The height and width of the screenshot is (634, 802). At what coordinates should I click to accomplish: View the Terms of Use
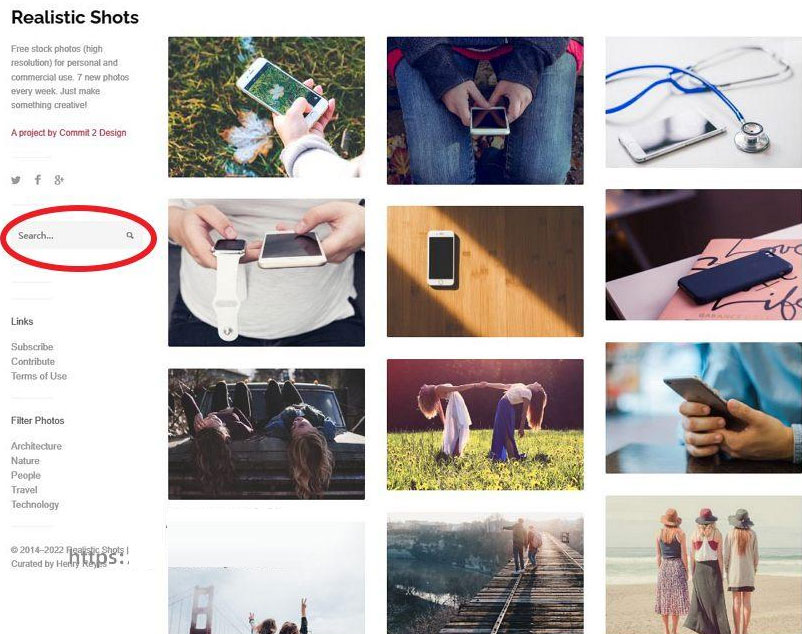click(39, 376)
